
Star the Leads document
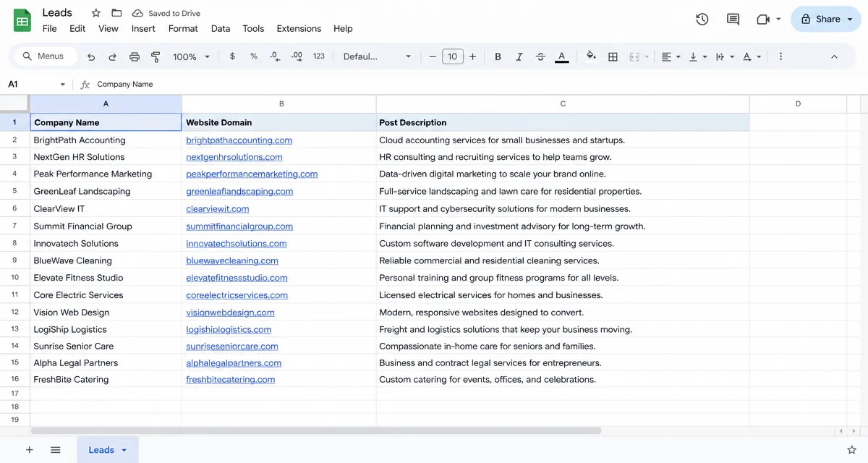point(96,13)
